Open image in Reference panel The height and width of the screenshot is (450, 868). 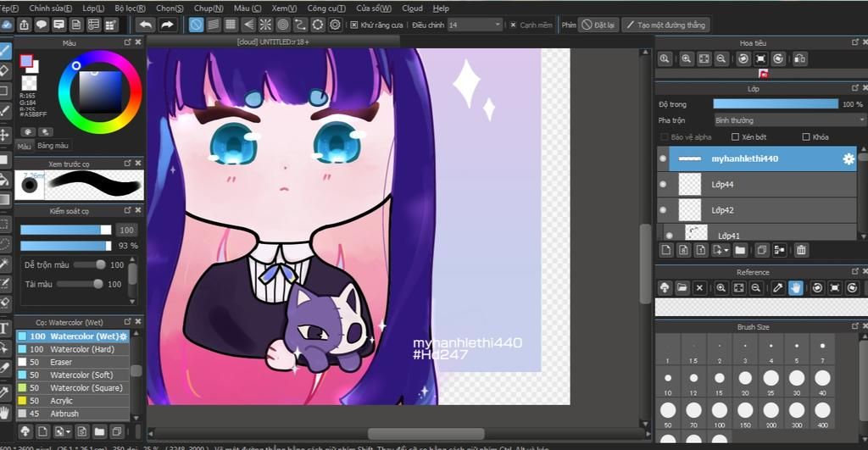tap(682, 288)
